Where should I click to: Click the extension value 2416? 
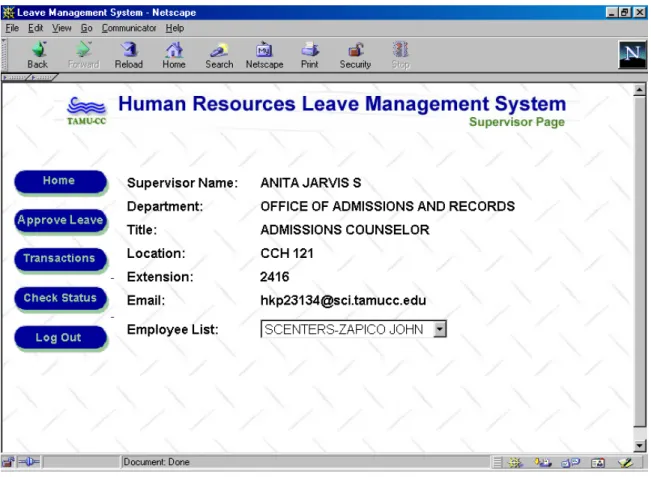[274, 277]
